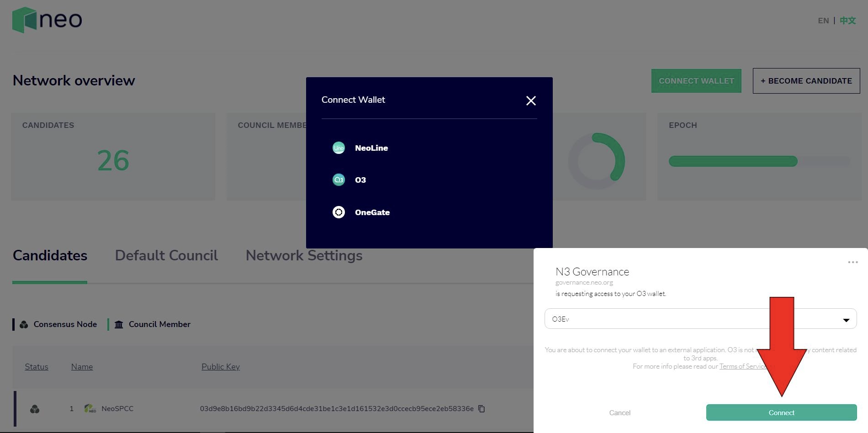Click governance.neo.org domain text
The width and height of the screenshot is (868, 433).
point(584,283)
